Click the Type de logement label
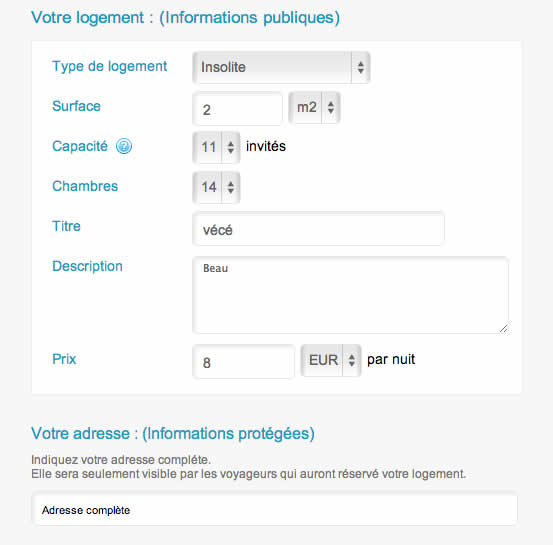Screen dimensions: 553x545 click(x=109, y=67)
